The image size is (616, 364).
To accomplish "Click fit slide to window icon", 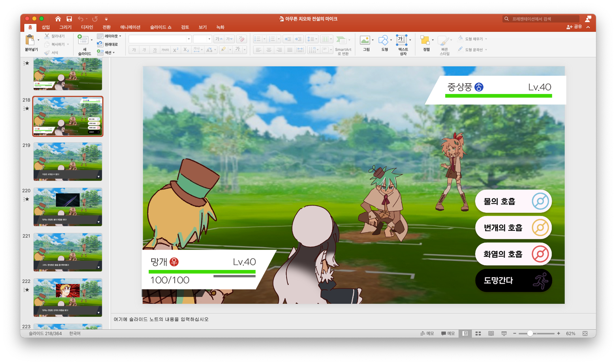I will pyautogui.click(x=585, y=334).
